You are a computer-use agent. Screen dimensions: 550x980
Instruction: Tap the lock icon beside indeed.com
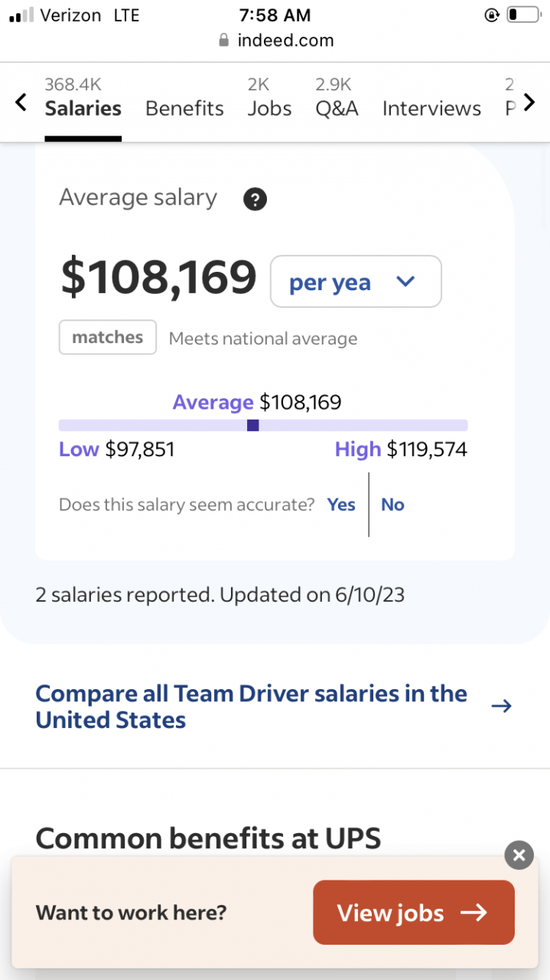[223, 41]
